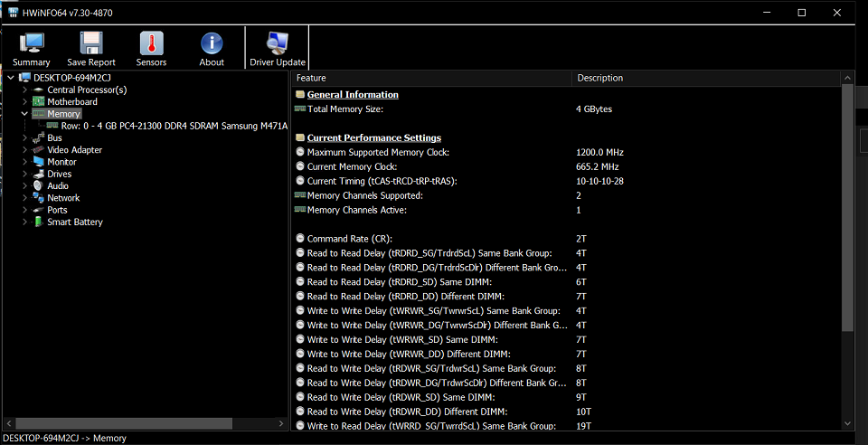Click the Feature column header
This screenshot has height=445, width=868.
tap(431, 78)
